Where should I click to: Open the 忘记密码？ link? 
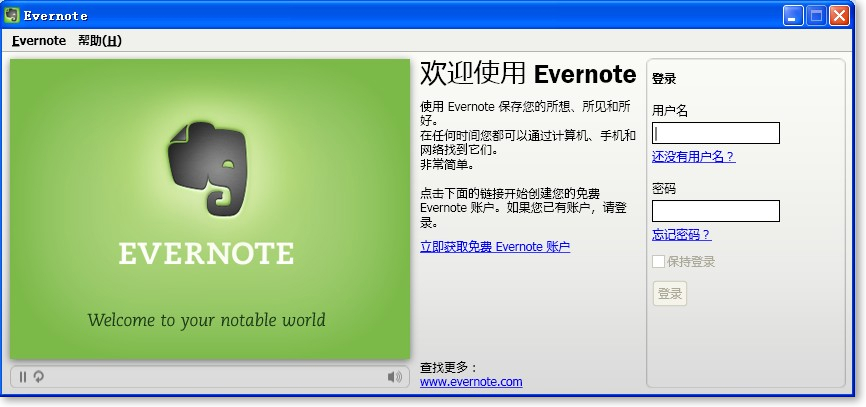[682, 235]
